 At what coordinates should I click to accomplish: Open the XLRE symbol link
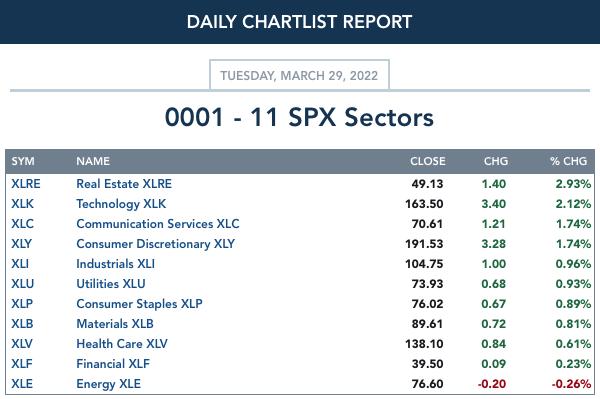26,184
